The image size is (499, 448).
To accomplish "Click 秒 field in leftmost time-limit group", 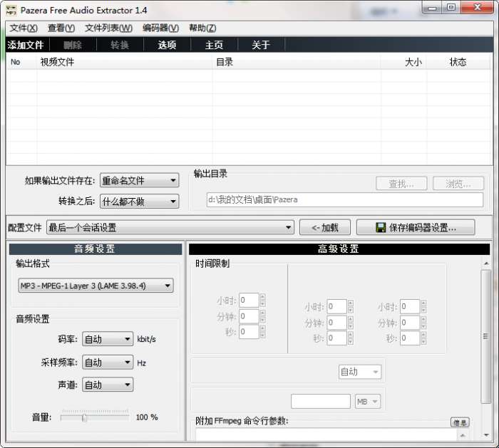I will [249, 332].
